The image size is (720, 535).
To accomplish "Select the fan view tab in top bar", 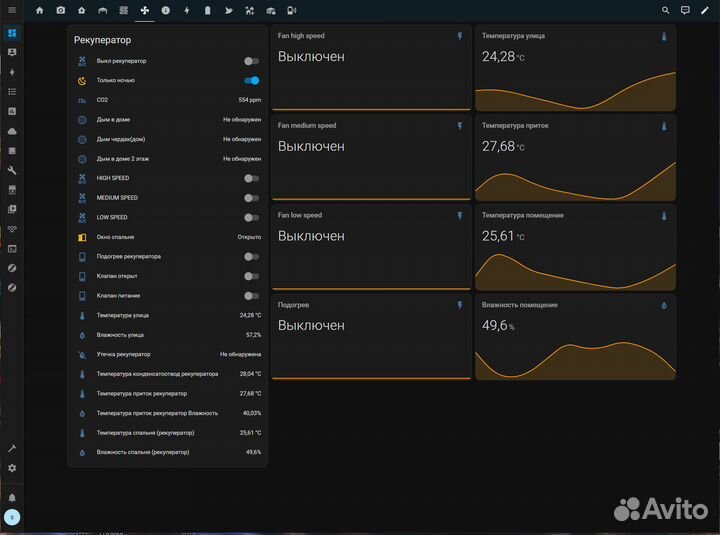I will 144,11.
